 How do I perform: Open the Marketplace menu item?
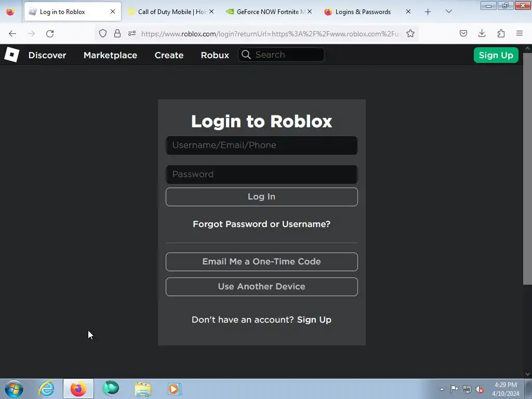pyautogui.click(x=110, y=55)
